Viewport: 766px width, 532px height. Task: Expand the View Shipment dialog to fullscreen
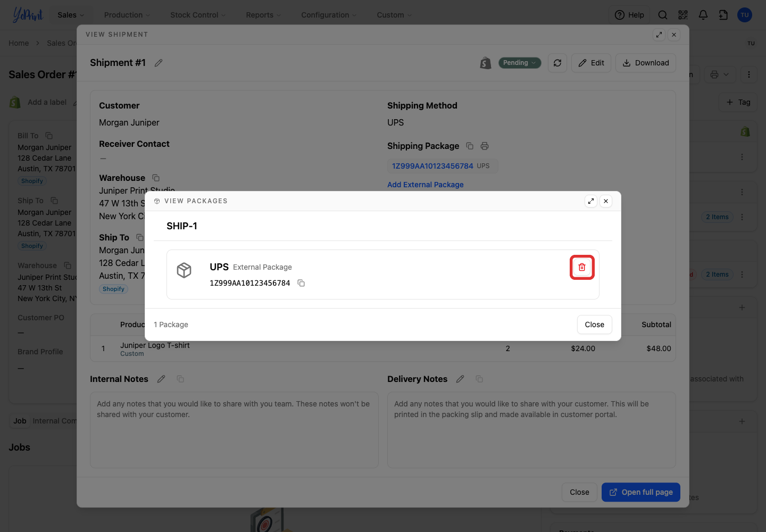click(659, 35)
